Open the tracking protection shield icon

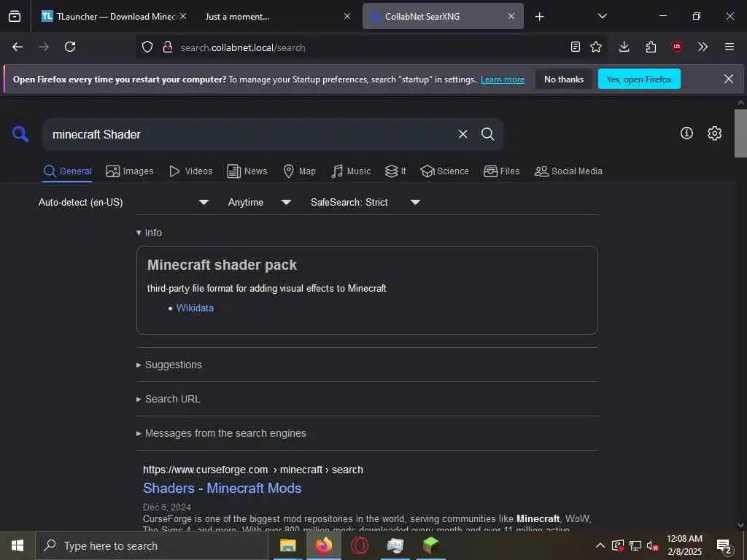pyautogui.click(x=147, y=47)
